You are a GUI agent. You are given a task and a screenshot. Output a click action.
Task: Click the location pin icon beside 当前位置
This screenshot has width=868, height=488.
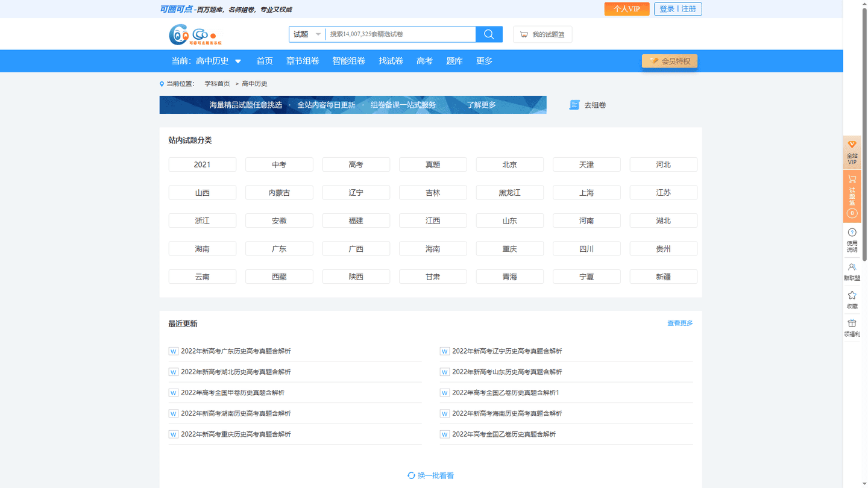pos(162,84)
